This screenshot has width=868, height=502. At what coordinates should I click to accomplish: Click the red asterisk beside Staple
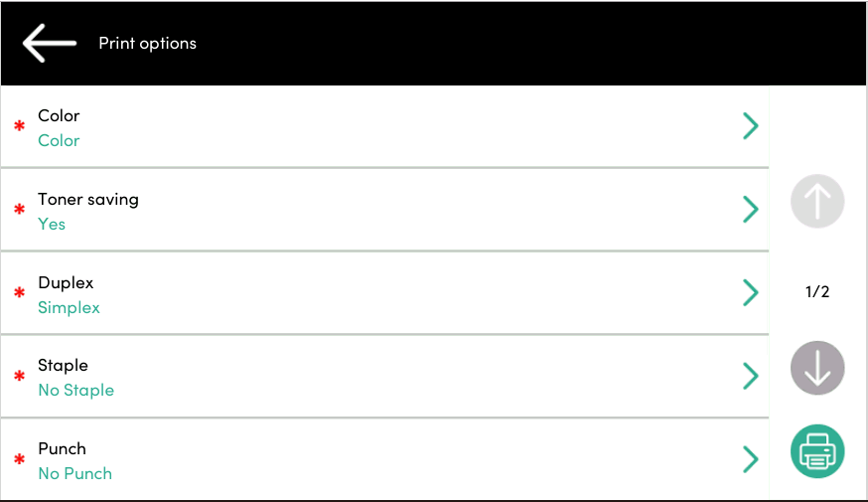(19, 377)
